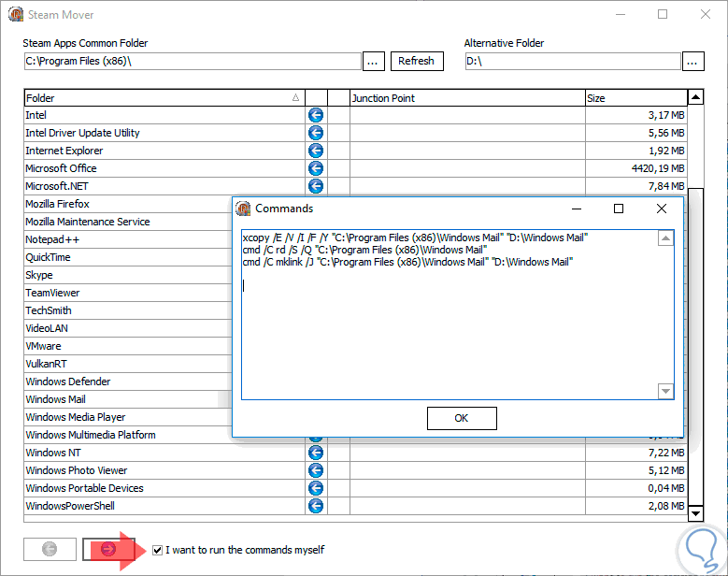This screenshot has height=576, width=728.
Task: Click mklink command line in Commands box
Action: click(x=407, y=262)
